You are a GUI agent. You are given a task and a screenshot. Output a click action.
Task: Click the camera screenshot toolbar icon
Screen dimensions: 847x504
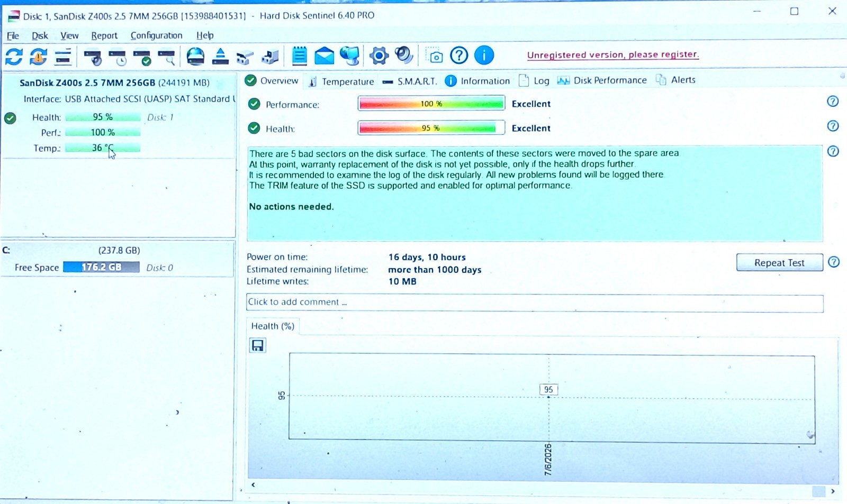(435, 56)
